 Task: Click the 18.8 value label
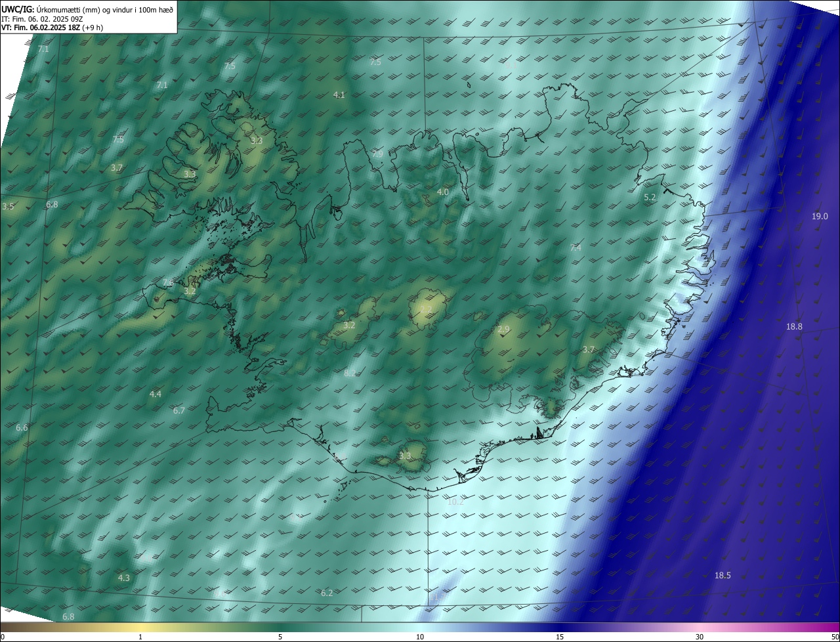pos(794,326)
